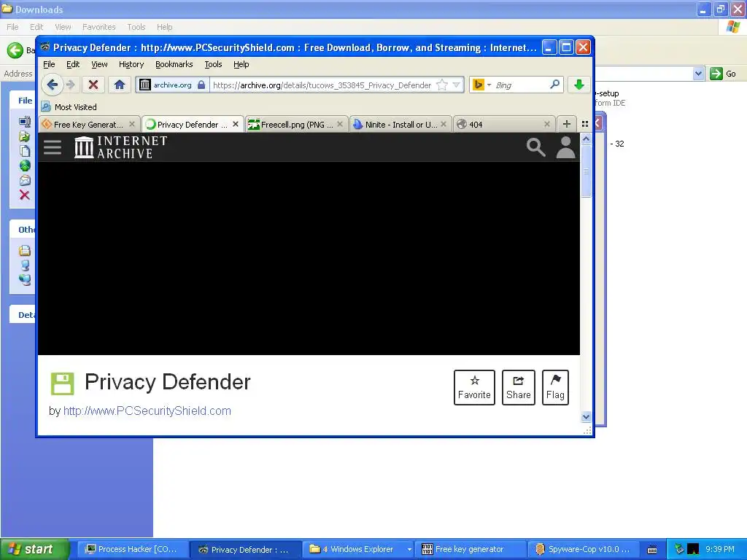747x560 pixels.
Task: Stop page loading with the red X
Action: pyautogui.click(x=93, y=85)
